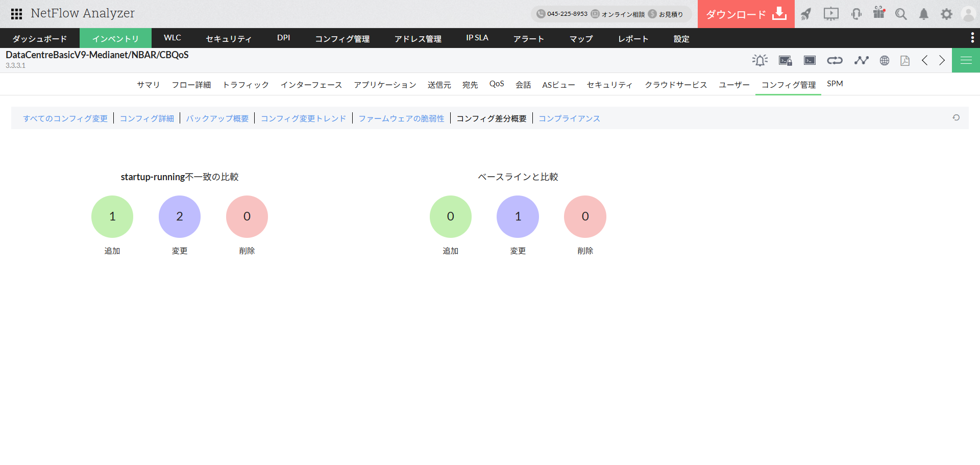This screenshot has width=980, height=465.
Task: Open the レポート menu item
Action: pyautogui.click(x=633, y=38)
